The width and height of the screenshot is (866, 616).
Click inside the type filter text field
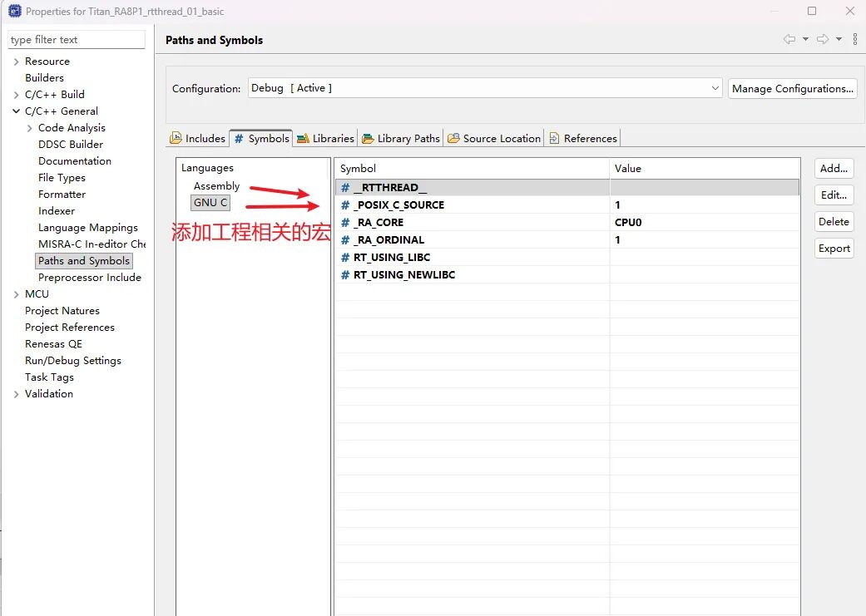[x=76, y=40]
